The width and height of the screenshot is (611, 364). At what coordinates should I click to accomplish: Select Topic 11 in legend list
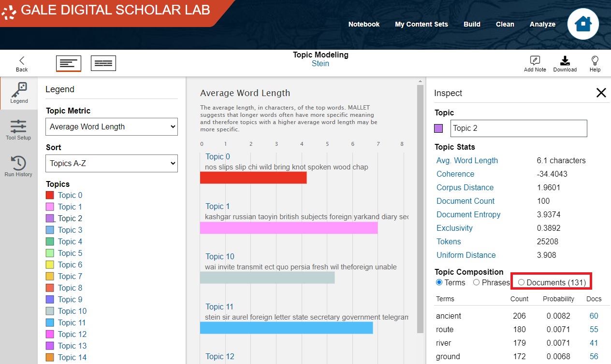coord(72,322)
